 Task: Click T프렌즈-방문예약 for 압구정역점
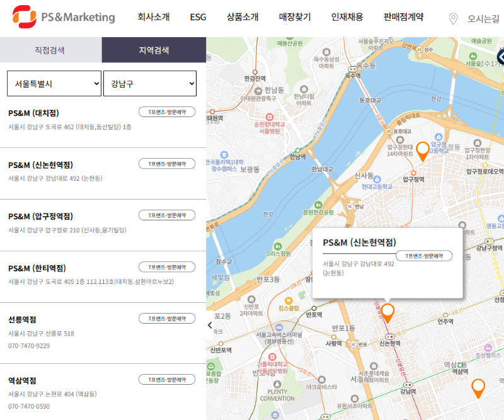click(167, 215)
